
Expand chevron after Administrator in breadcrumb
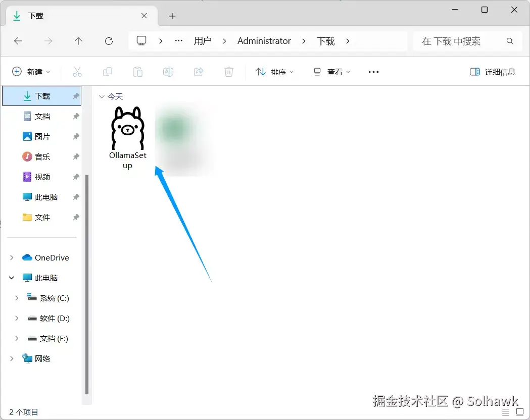click(x=304, y=41)
